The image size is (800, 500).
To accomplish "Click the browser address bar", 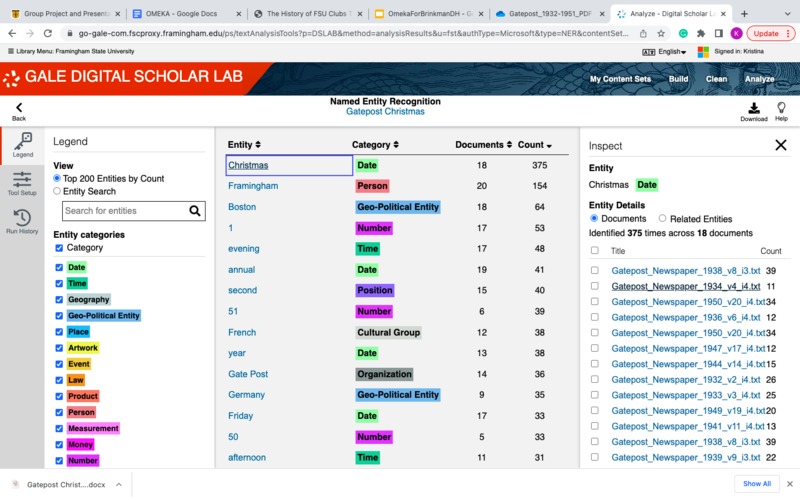I will (352, 33).
